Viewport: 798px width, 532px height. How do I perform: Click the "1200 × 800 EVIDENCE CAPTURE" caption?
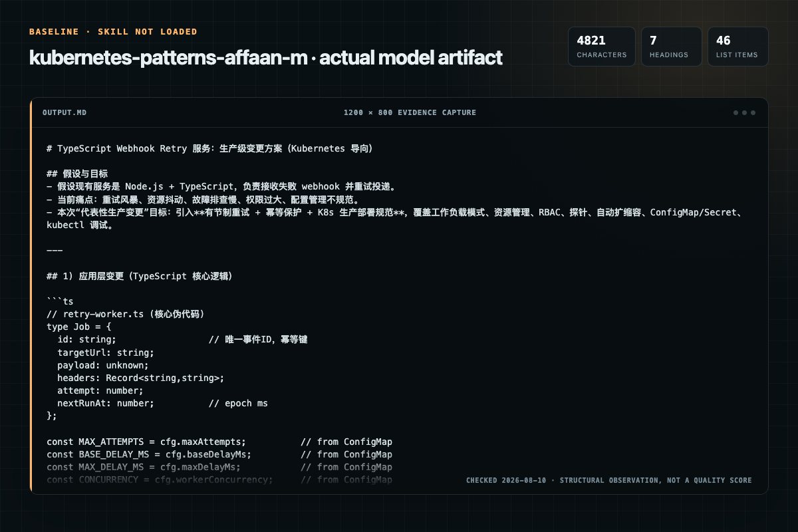[410, 112]
